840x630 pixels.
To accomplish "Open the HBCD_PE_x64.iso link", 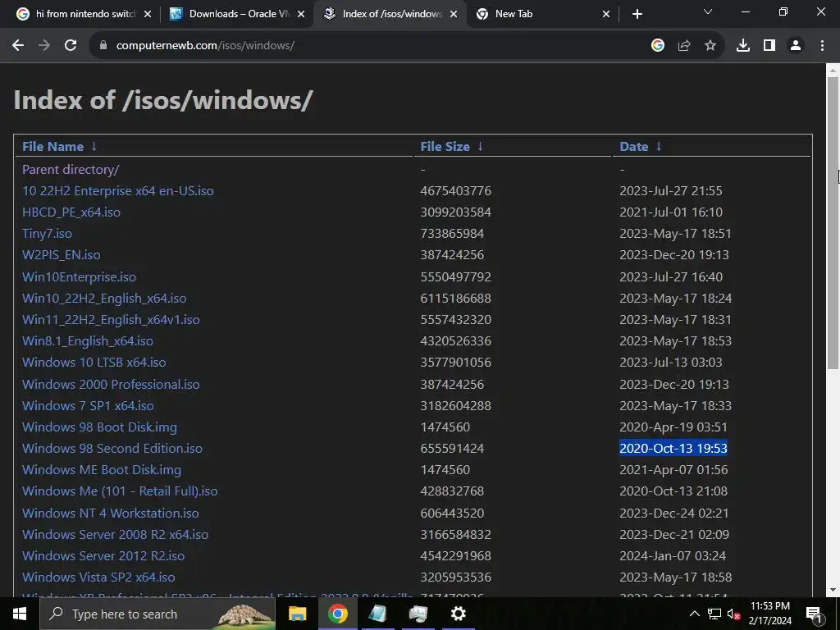I will tap(71, 212).
